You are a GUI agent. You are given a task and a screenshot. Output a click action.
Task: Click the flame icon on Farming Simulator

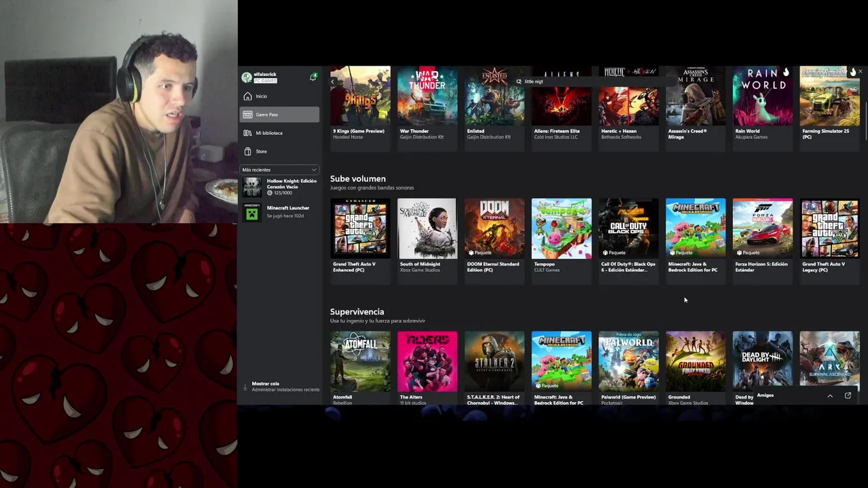pos(853,72)
